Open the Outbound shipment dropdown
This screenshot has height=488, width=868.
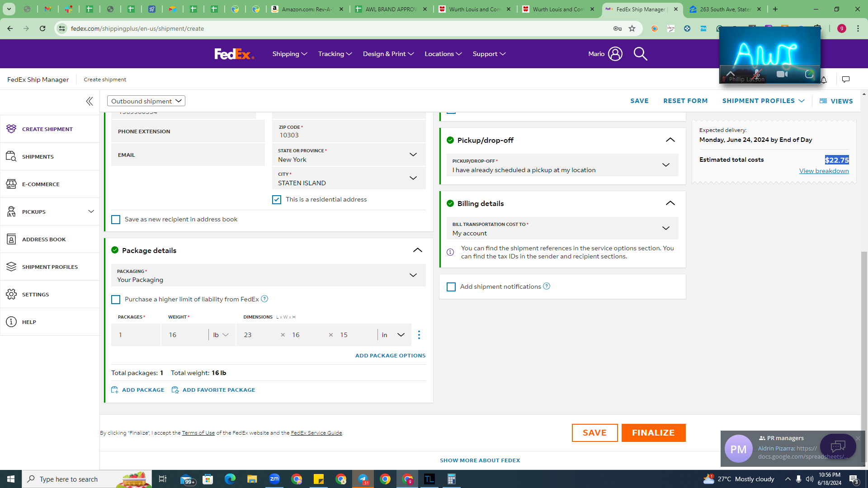[146, 101]
